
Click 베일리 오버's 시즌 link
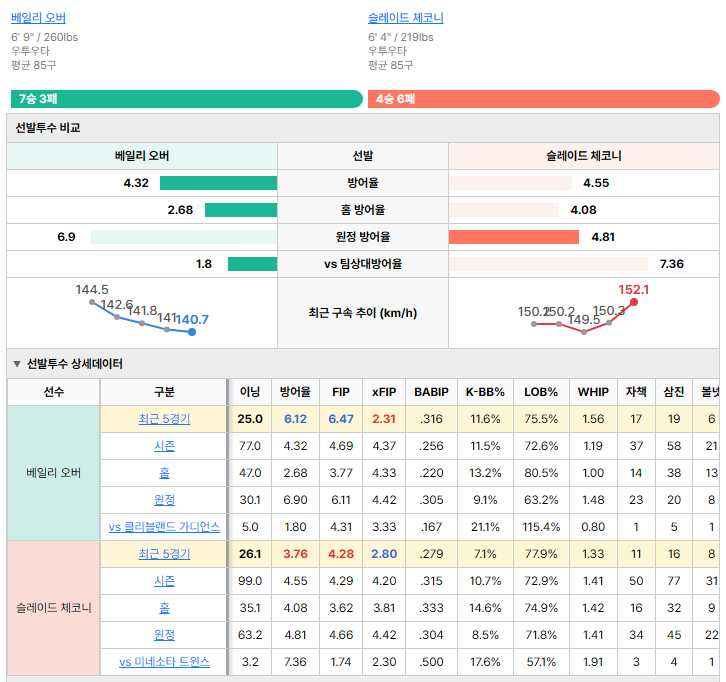[x=164, y=446]
